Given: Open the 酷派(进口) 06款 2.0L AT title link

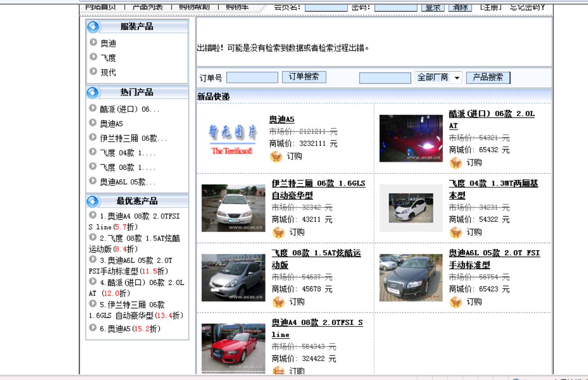Looking at the screenshot, I should (492, 120).
